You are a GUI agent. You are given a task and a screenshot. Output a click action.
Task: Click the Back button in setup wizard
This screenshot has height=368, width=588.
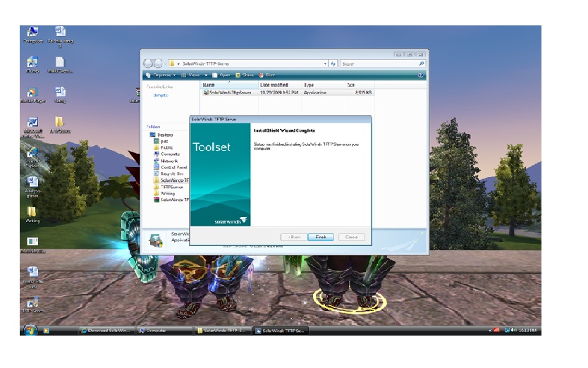[x=293, y=237]
